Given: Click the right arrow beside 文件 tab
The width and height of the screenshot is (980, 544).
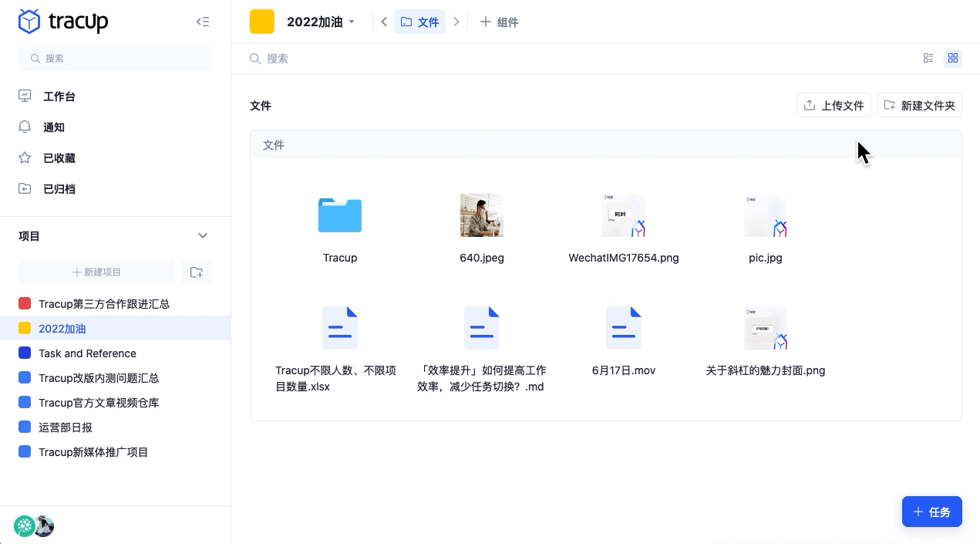Looking at the screenshot, I should click(x=456, y=22).
